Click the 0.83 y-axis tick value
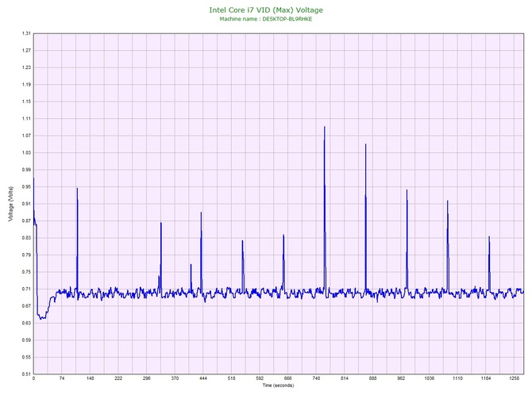Screen dimensions: 532x399 26,238
